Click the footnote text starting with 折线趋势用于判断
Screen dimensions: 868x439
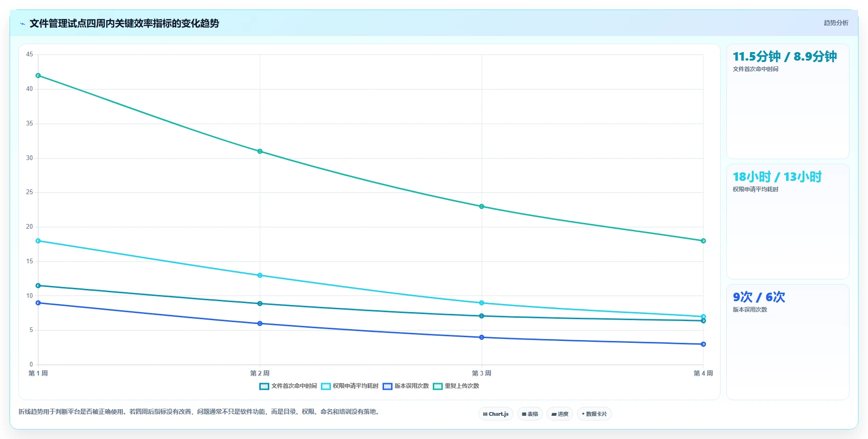pos(200,412)
